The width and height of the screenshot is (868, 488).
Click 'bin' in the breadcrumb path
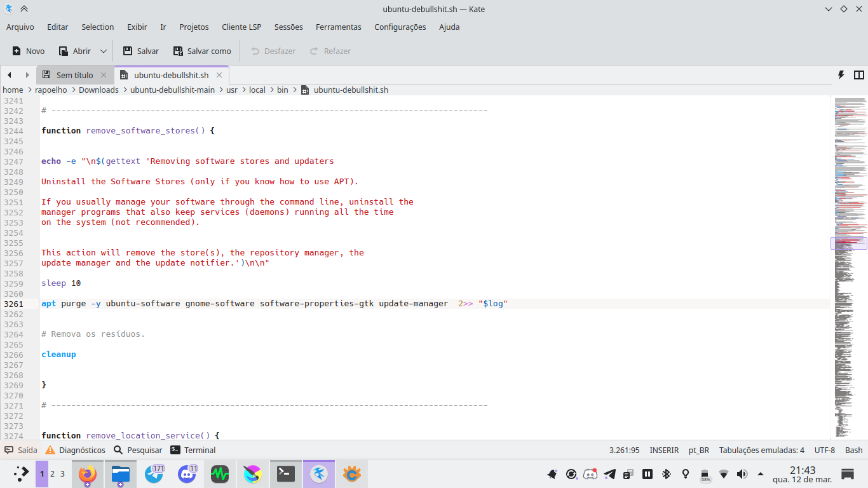coord(283,90)
